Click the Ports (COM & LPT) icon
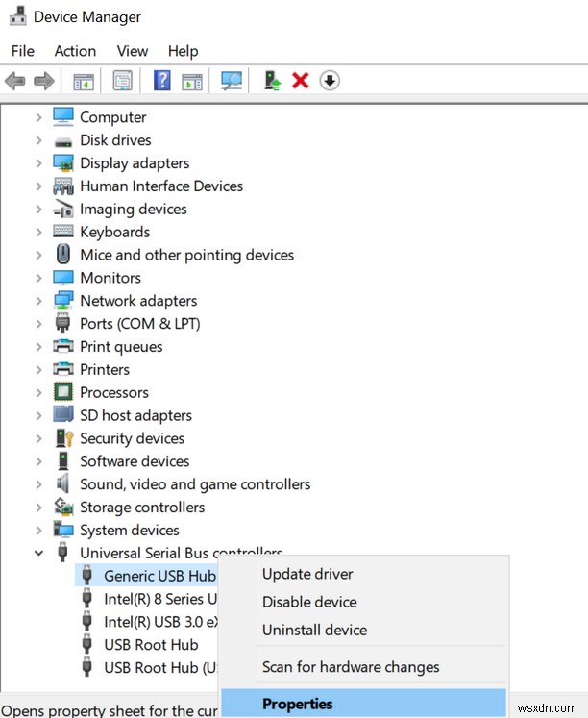 click(62, 323)
